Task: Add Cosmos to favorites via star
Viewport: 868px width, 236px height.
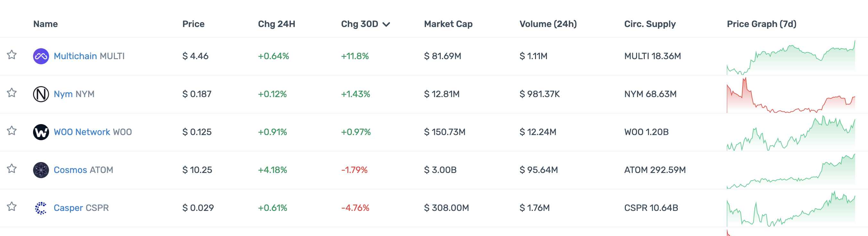Action: (x=12, y=168)
